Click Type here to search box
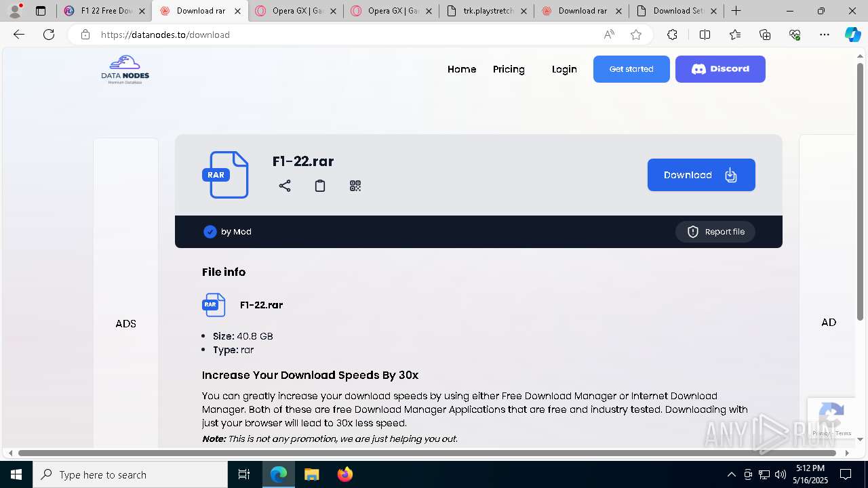 pos(130,474)
